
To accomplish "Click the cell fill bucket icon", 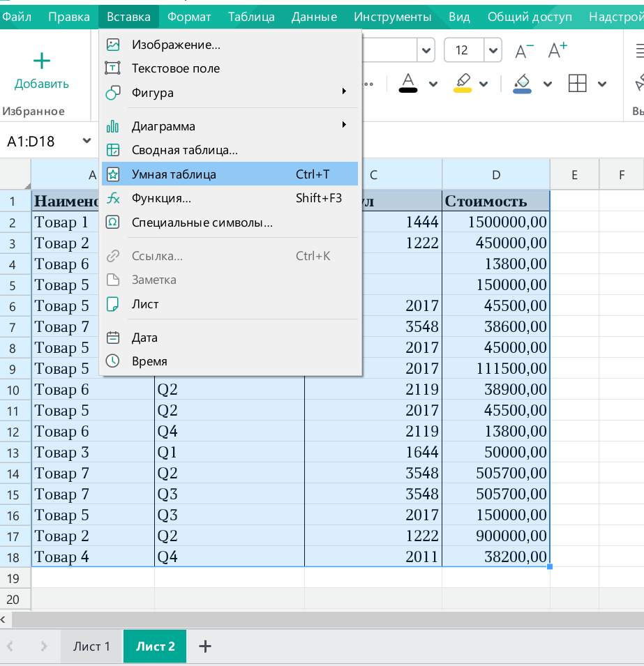I will point(522,83).
